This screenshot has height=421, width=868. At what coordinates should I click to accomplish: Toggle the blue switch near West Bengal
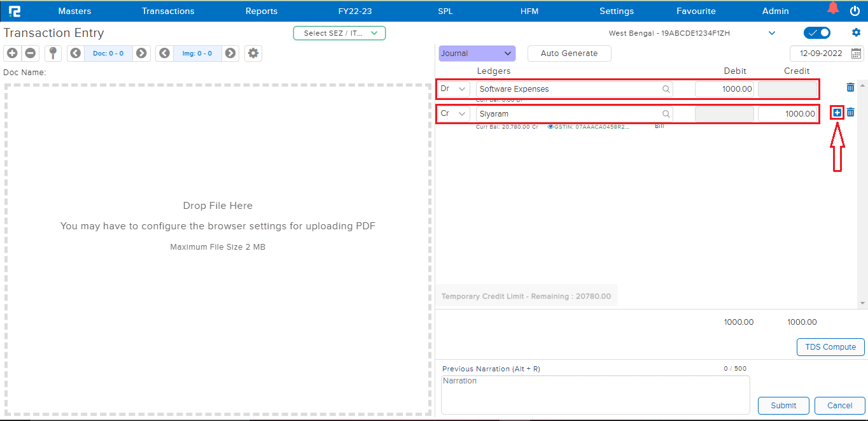pyautogui.click(x=817, y=33)
